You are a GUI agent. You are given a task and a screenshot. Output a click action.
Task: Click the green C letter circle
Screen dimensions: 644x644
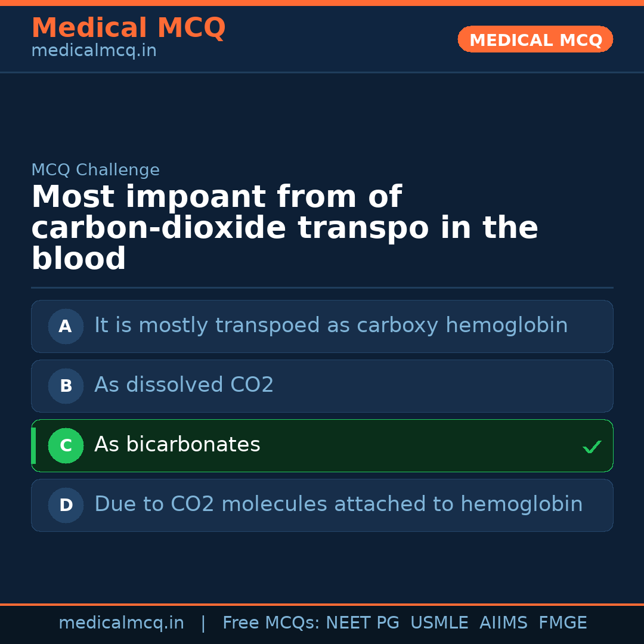66,446
